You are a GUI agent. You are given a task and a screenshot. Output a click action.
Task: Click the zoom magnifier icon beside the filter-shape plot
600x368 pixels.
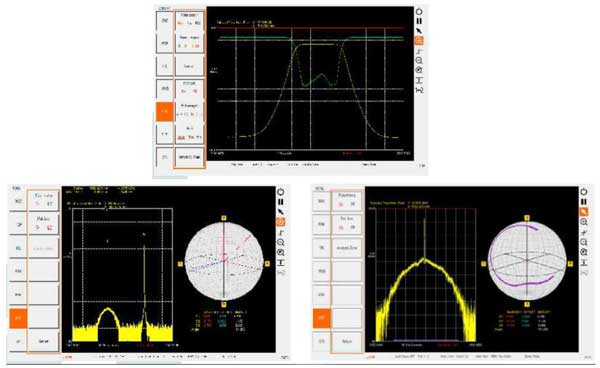click(x=419, y=60)
